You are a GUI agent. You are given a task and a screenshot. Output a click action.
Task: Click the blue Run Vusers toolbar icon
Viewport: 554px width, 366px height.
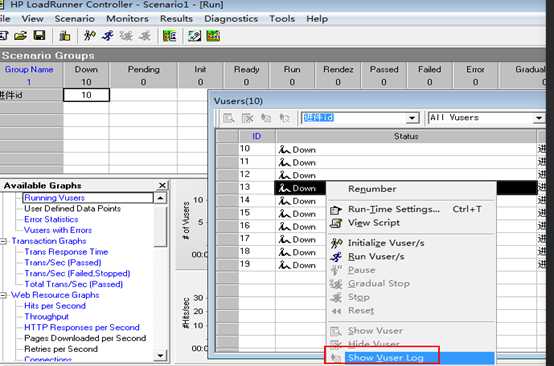coord(108,35)
